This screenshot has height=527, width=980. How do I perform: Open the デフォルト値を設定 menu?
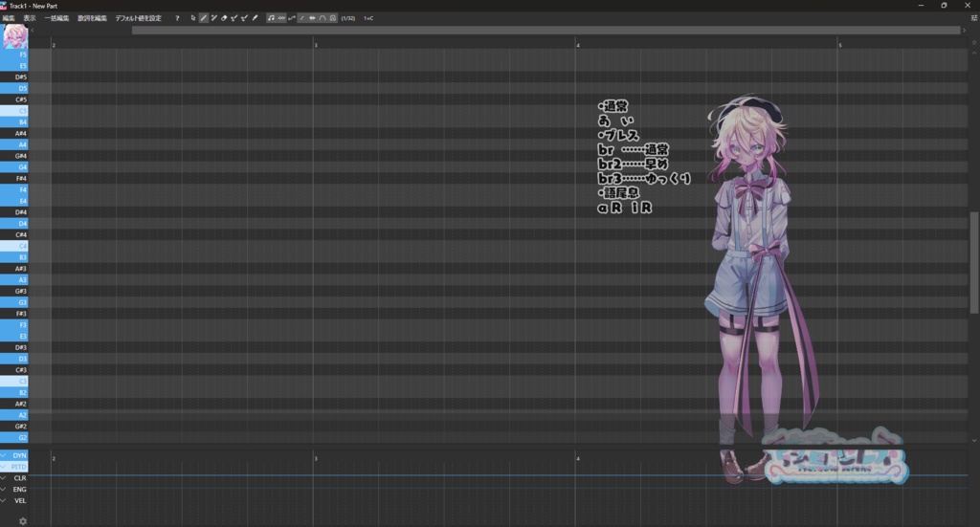click(138, 18)
